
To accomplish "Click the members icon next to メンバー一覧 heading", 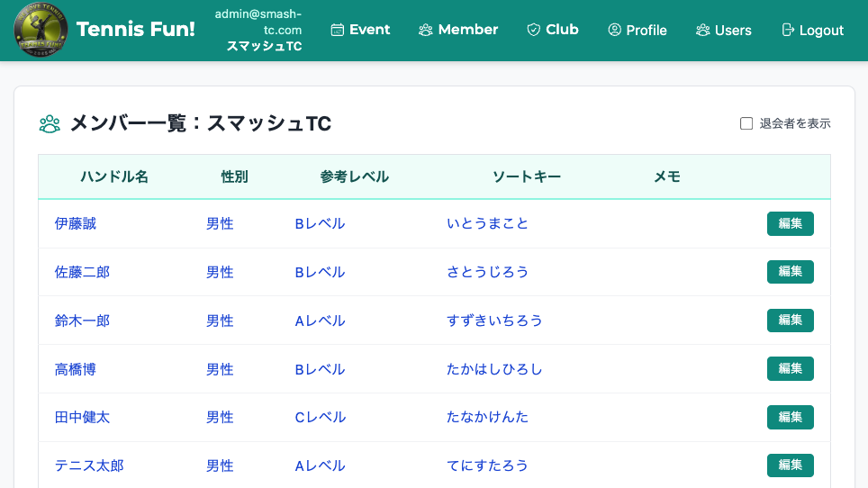I will tap(50, 123).
